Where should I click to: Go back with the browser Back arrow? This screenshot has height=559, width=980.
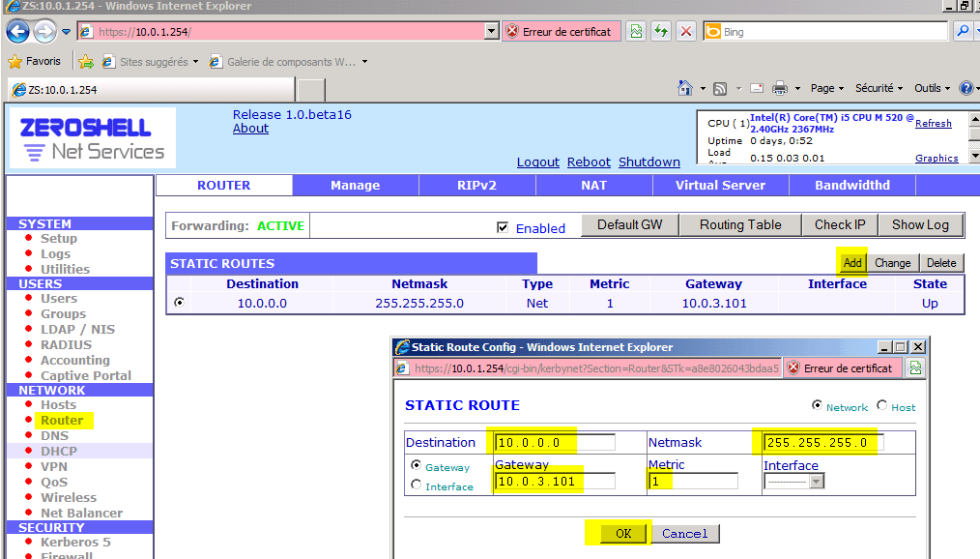tap(18, 31)
